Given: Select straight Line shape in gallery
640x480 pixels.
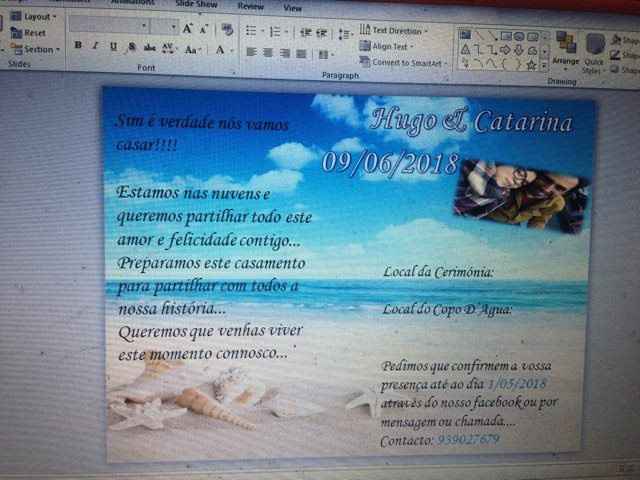Looking at the screenshot, I should tap(479, 35).
